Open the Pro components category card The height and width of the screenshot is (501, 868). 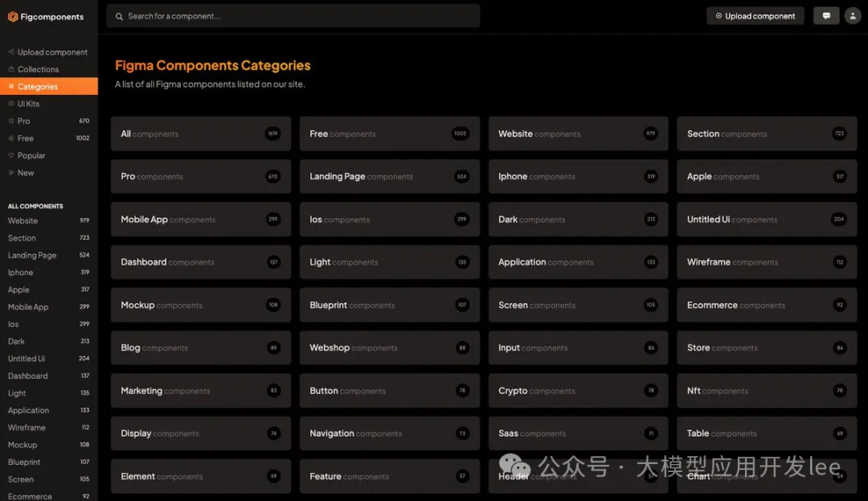click(200, 176)
